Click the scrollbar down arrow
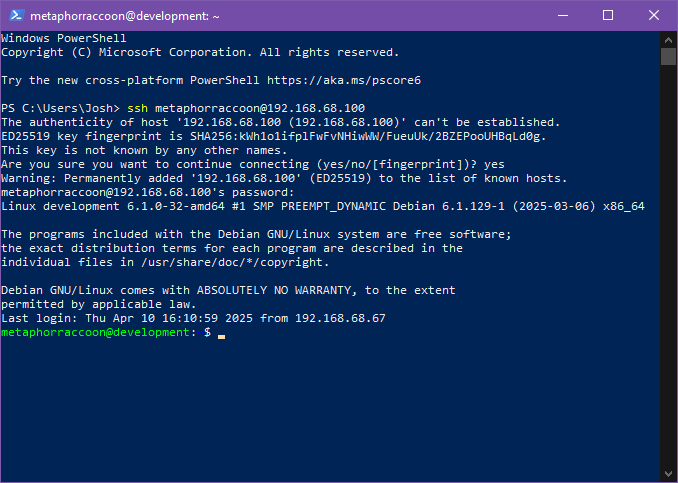This screenshot has height=483, width=678. coord(668,474)
